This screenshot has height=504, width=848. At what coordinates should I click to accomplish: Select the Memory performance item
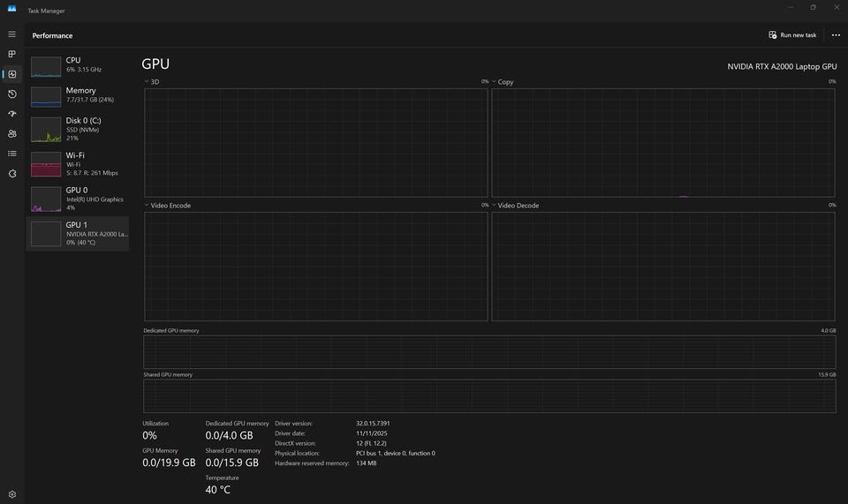point(78,95)
